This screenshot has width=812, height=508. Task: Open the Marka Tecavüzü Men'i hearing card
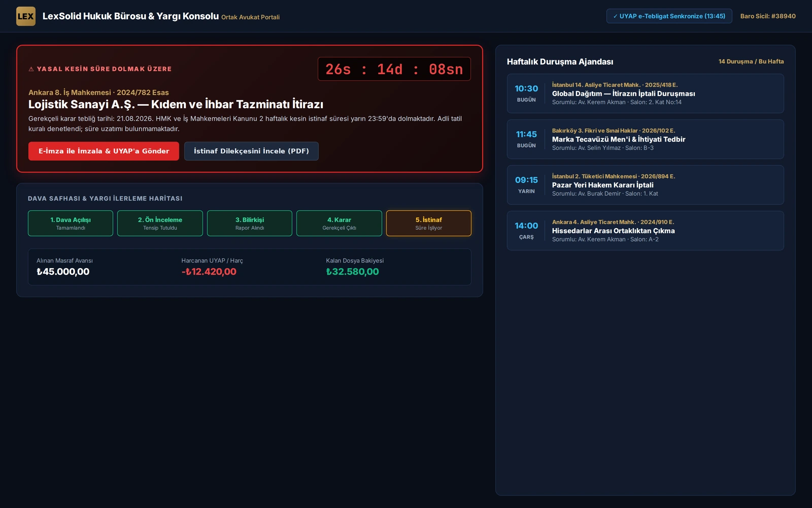(645, 139)
